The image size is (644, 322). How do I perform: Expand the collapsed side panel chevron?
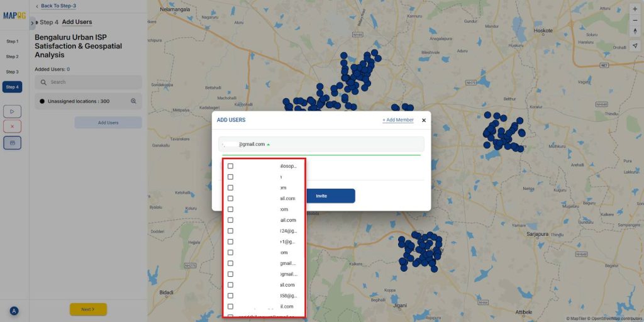tap(32, 23)
